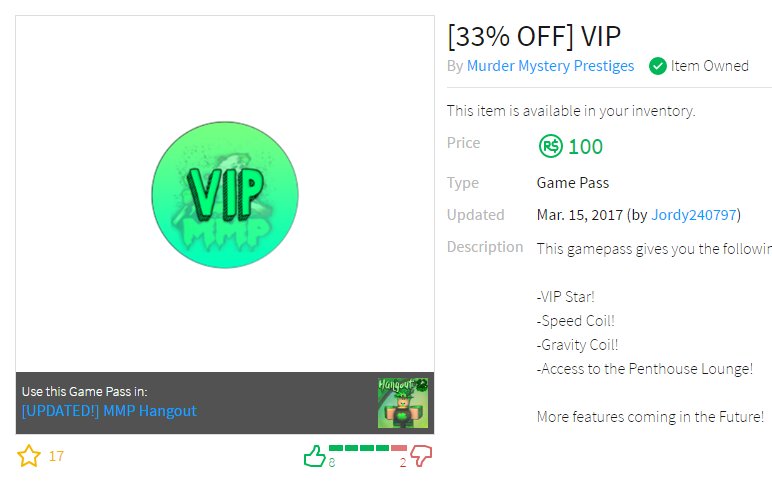Open the Murder Mystery Prestiges creator link
The height and width of the screenshot is (490, 772).
[x=550, y=66]
